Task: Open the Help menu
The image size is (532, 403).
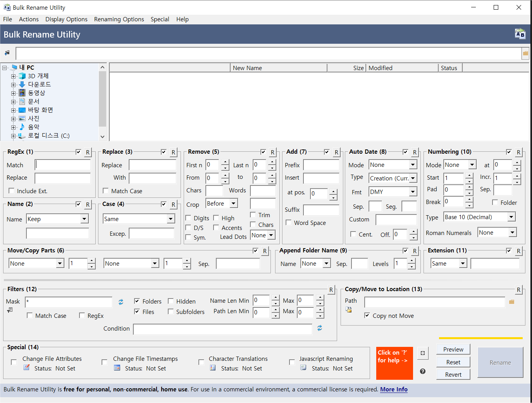Action: (182, 19)
